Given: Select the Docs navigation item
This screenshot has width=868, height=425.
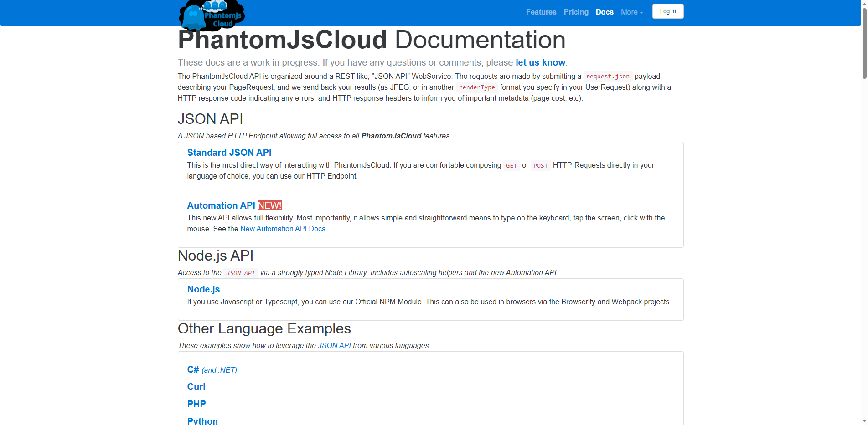Looking at the screenshot, I should 604,12.
